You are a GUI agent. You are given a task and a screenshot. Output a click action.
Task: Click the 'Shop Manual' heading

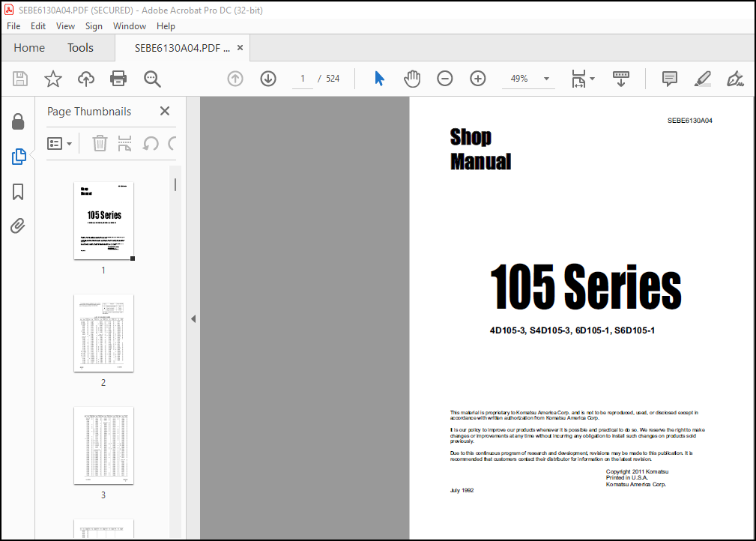point(480,149)
